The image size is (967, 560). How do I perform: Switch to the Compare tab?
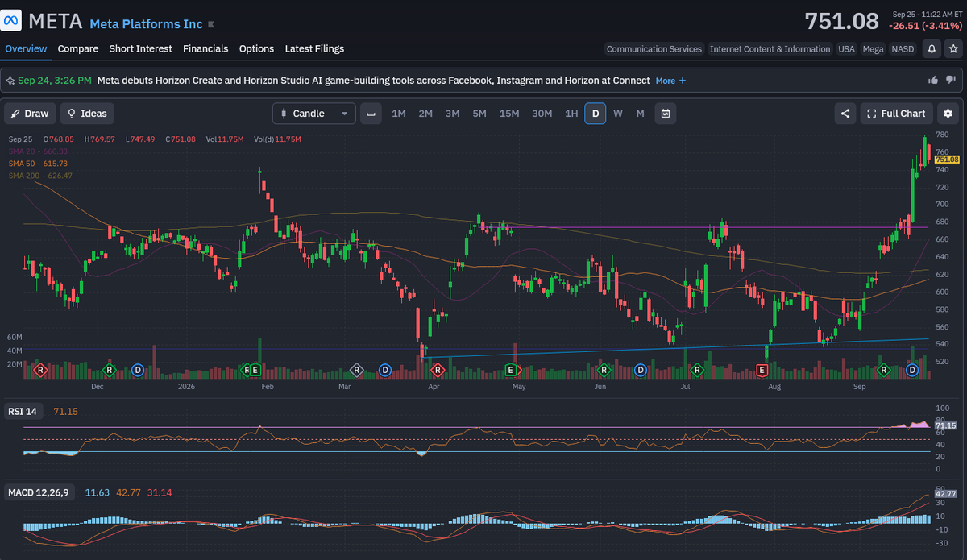[78, 48]
